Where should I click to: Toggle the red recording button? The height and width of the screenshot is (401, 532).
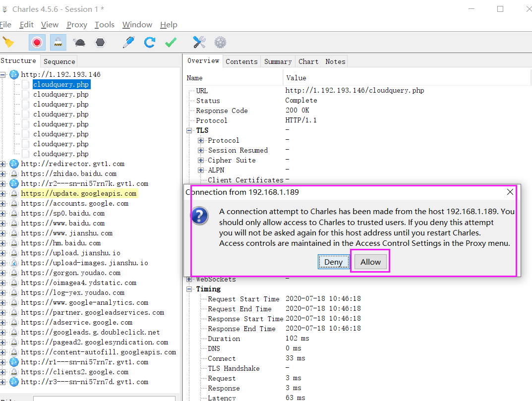37,43
